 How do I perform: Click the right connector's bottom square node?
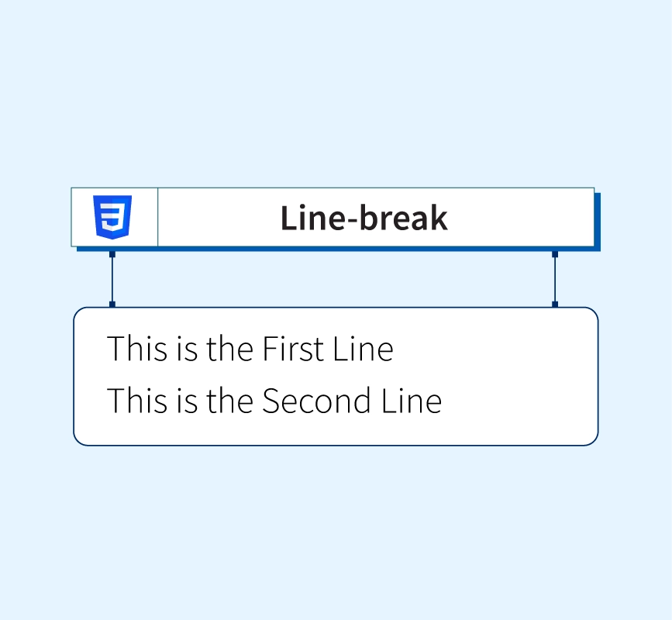coord(555,305)
